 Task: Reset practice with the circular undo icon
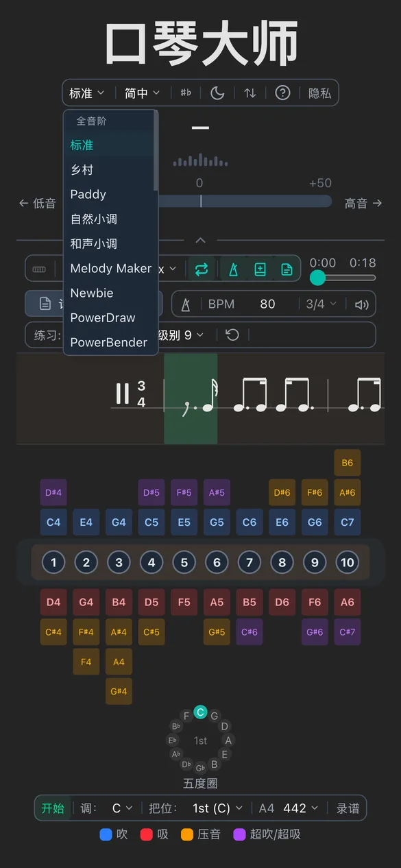pos(232,335)
